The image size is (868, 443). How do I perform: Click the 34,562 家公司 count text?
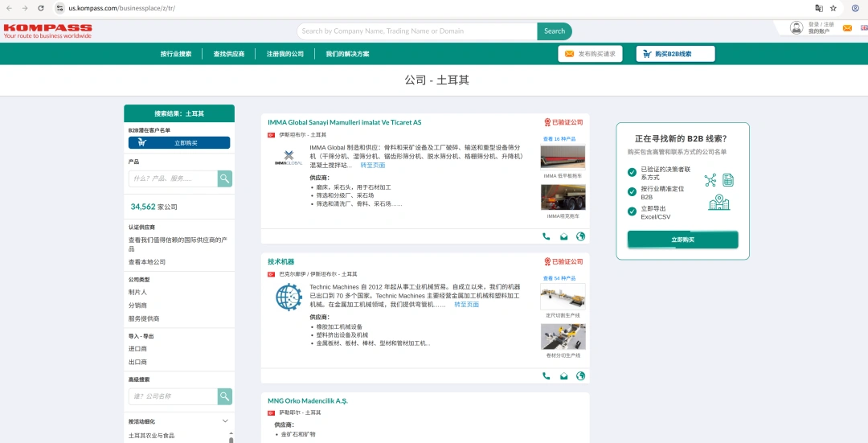(x=154, y=207)
